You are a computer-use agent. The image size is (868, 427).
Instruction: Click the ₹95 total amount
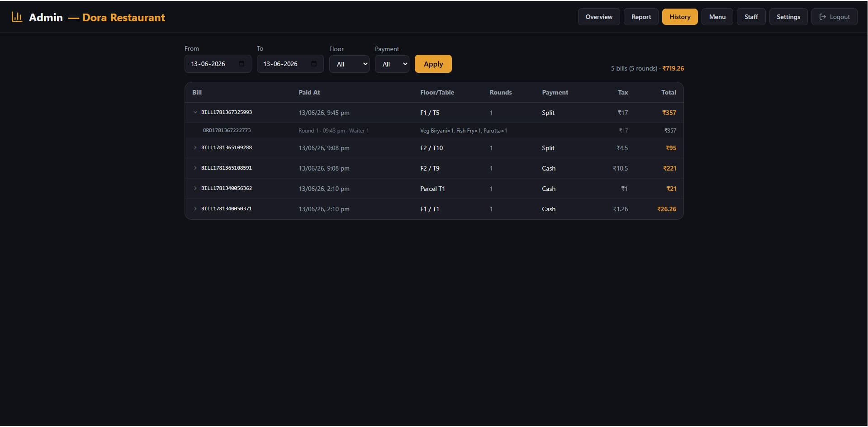click(x=671, y=148)
